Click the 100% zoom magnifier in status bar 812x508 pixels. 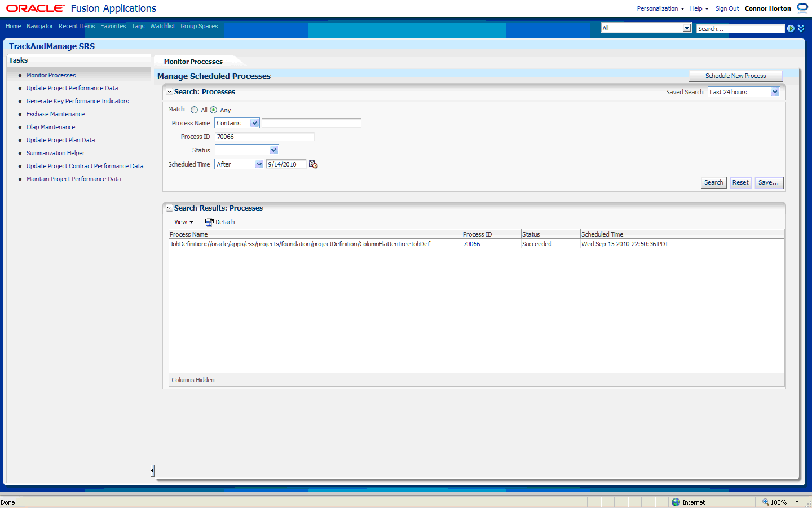click(x=765, y=502)
